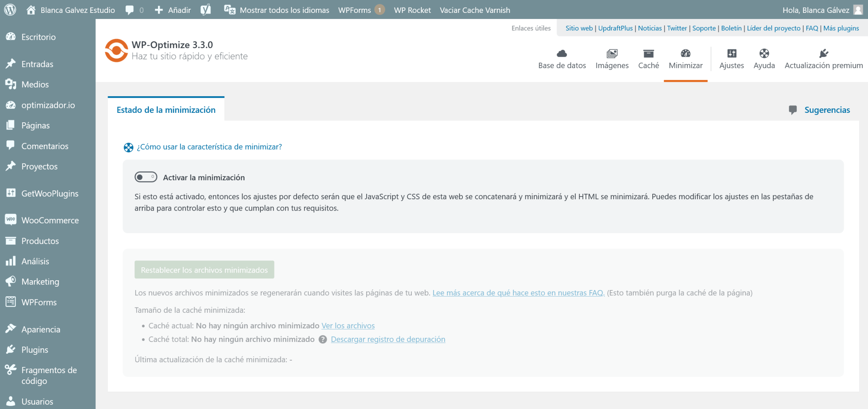Click Boletín link
868x409 pixels.
(x=731, y=28)
